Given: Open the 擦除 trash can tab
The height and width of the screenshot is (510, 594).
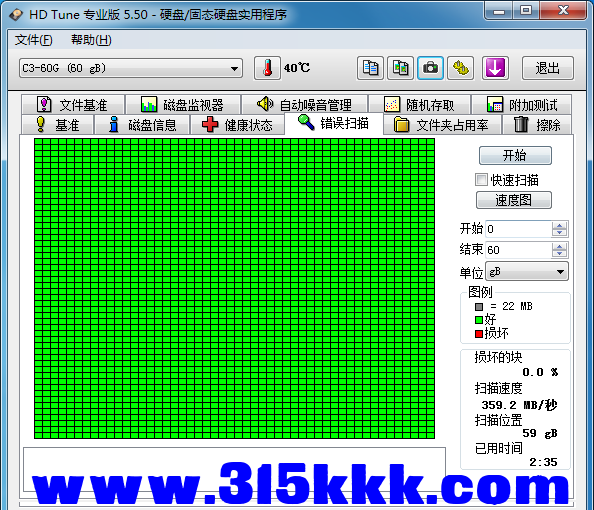Looking at the screenshot, I should pyautogui.click(x=537, y=125).
